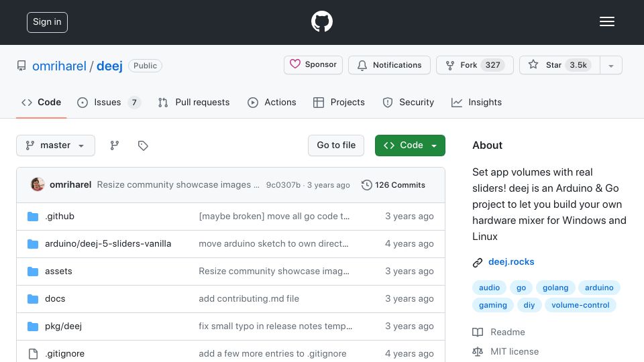Click the docs folder icon

tap(33, 299)
